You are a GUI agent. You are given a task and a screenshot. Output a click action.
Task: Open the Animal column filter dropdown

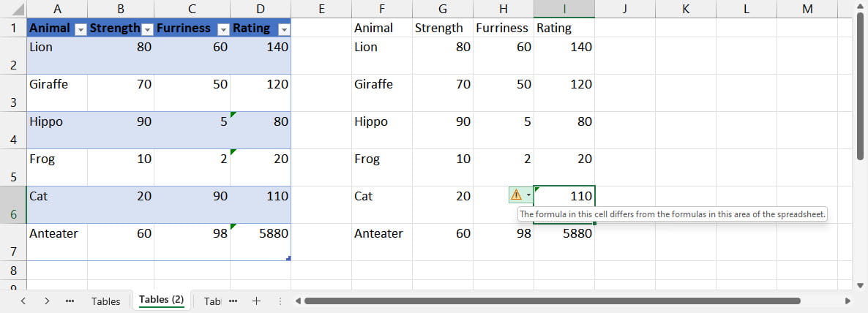[x=80, y=29]
